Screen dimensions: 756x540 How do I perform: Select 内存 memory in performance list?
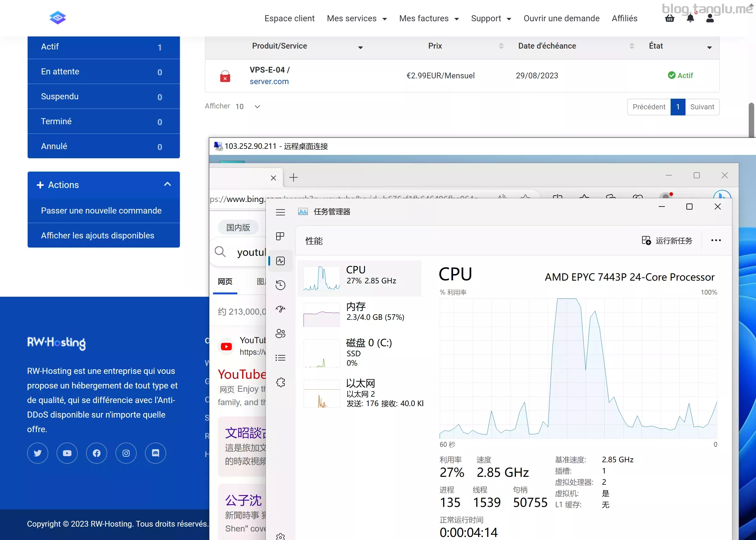point(359,314)
